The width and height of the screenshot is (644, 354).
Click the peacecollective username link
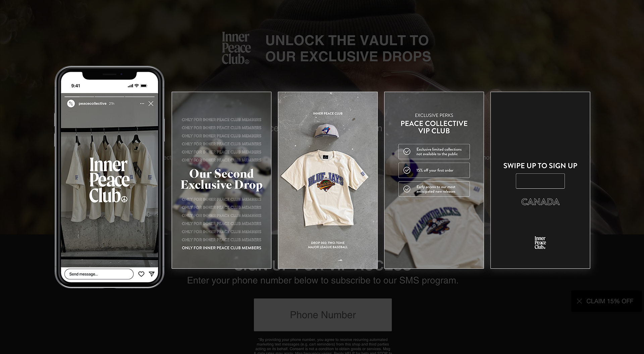[93, 104]
